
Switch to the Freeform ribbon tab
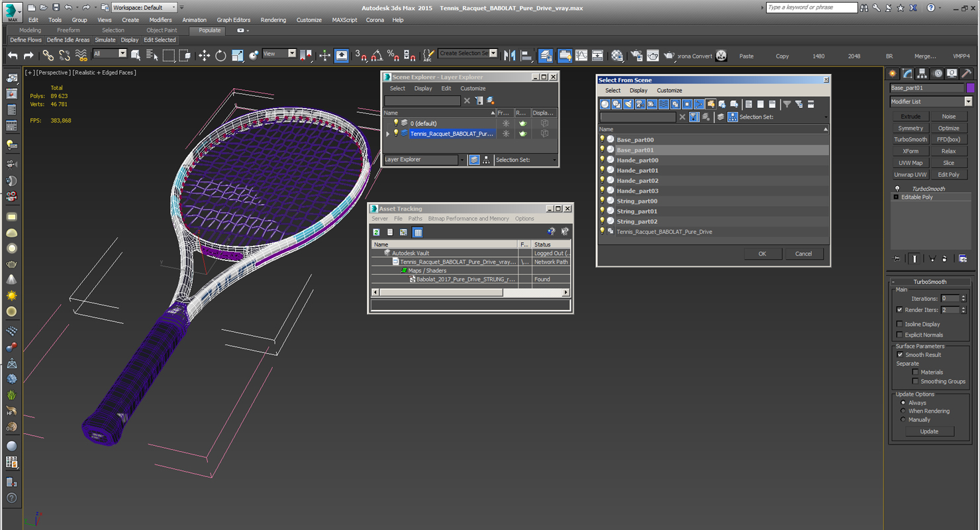tap(68, 30)
